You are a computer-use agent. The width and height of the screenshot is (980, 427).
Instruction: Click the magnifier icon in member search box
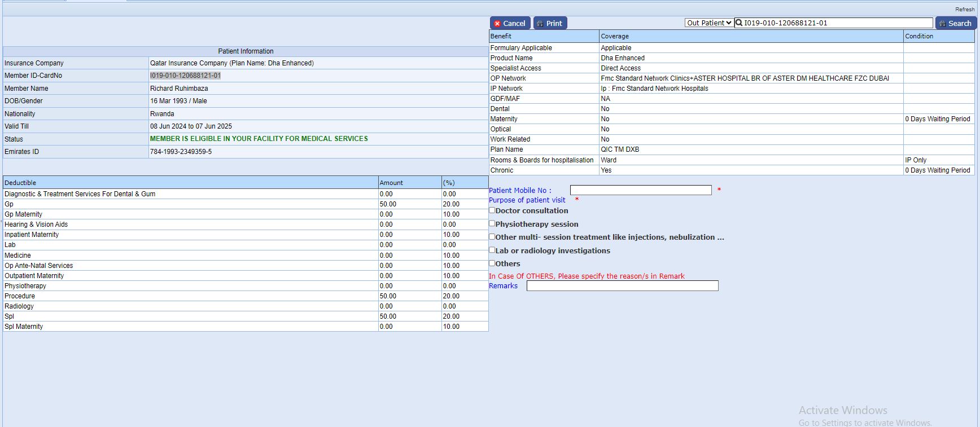(738, 23)
